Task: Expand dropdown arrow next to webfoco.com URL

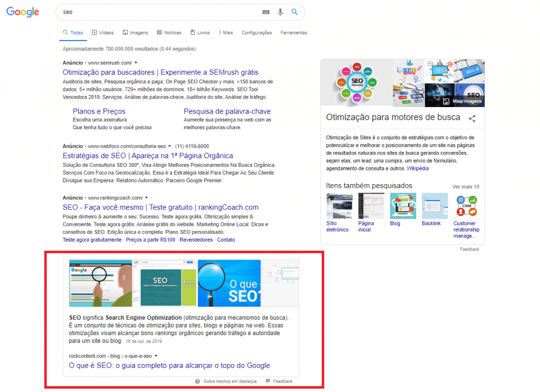Action: click(169, 146)
